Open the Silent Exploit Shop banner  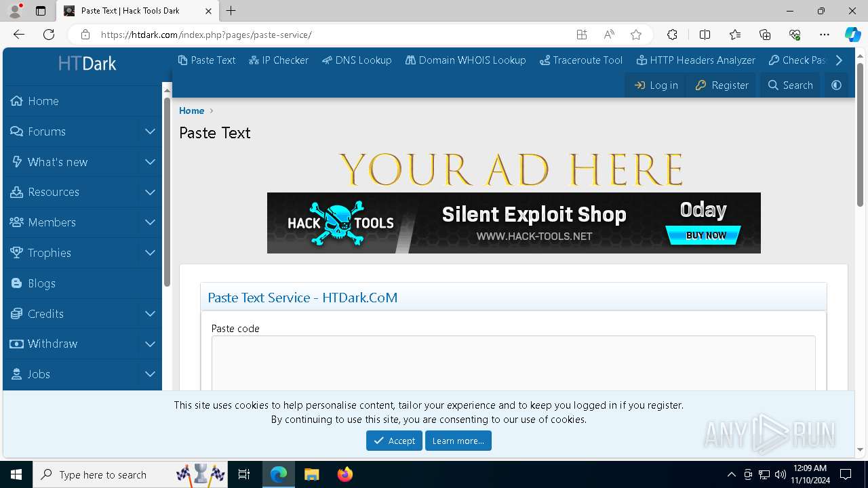point(514,223)
